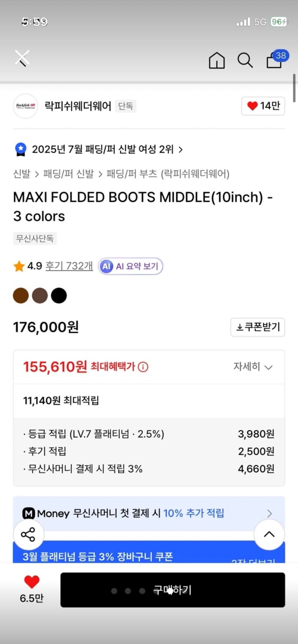Open the Money 10% 추가 적립 banner chevron

coord(270,513)
